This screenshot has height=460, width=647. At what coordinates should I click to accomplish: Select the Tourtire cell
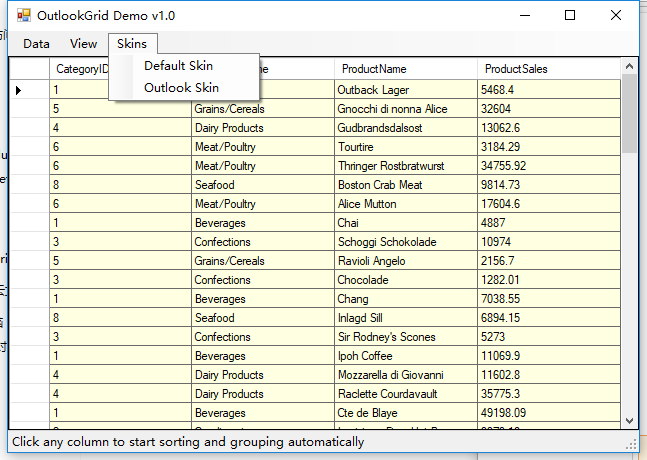pyautogui.click(x=406, y=146)
